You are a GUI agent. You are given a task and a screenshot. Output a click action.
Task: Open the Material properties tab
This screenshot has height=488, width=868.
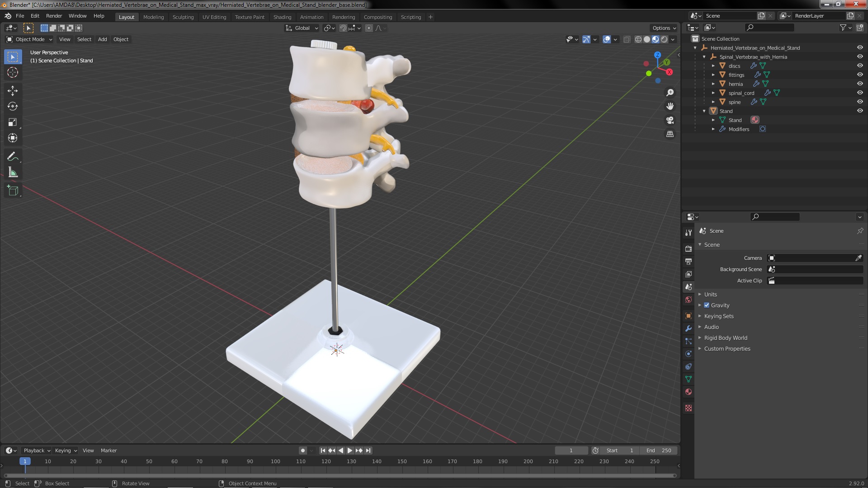tap(689, 392)
